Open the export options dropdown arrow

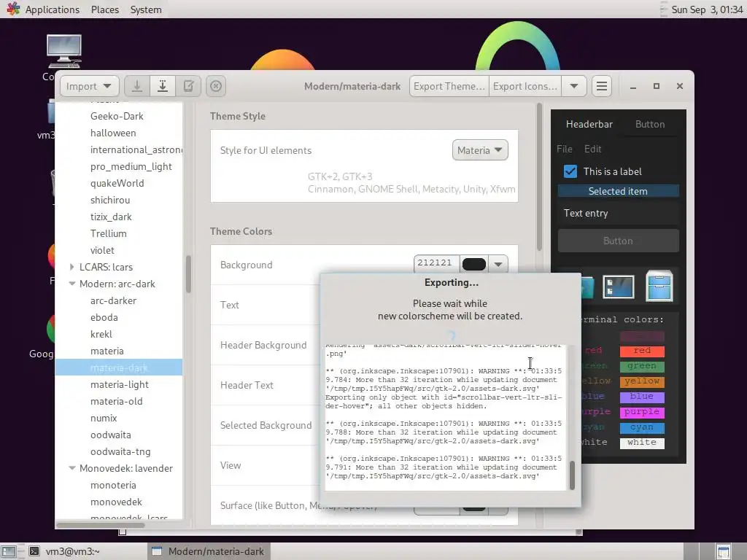(573, 86)
